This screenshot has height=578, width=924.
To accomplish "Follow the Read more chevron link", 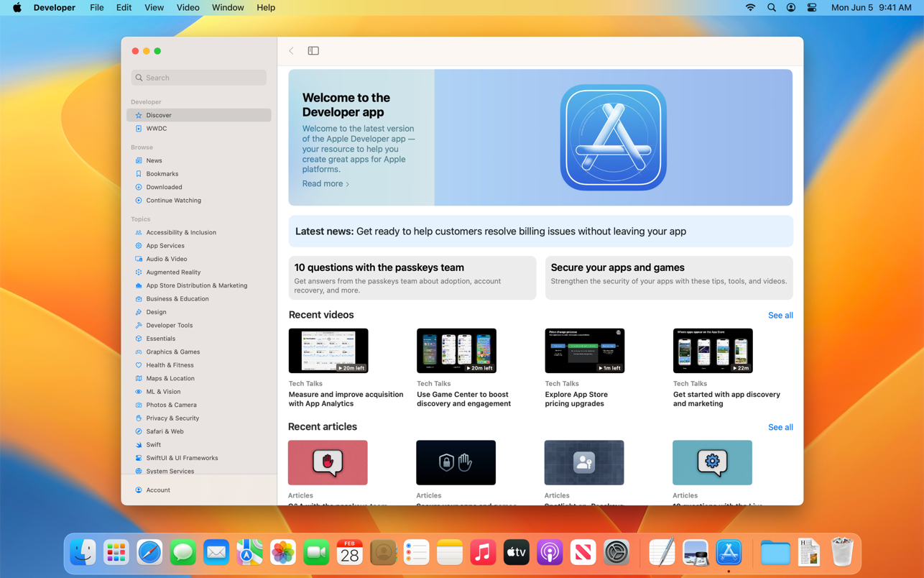I will [325, 184].
